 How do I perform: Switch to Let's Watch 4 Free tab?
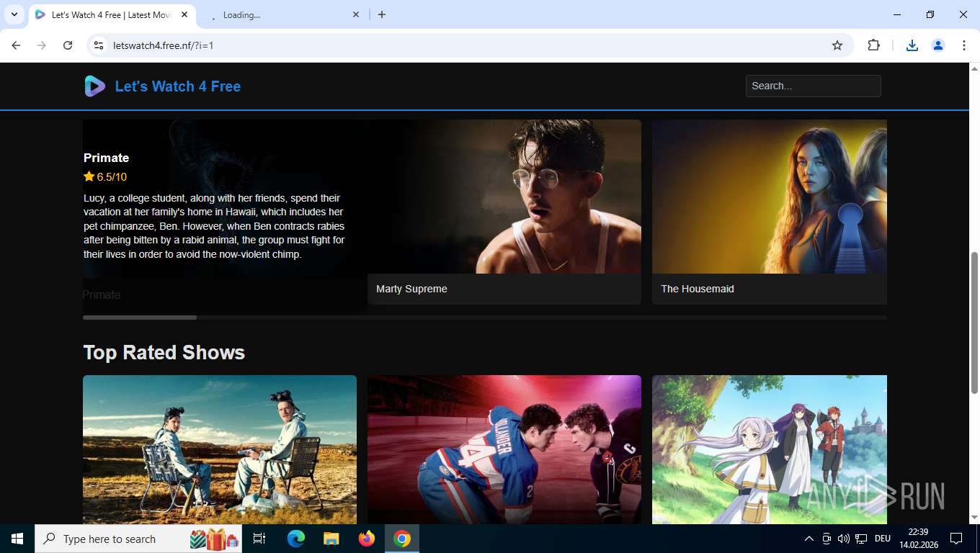112,14
